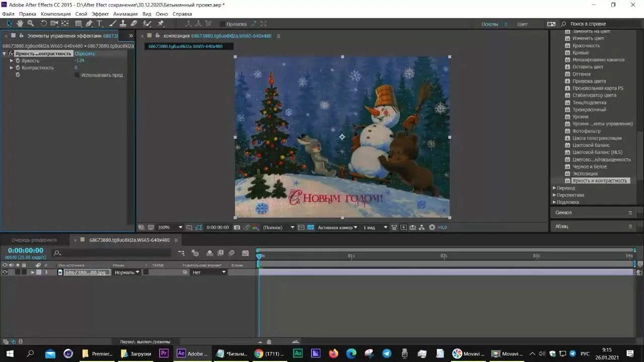Screen dimensions: 644x362
Task: Select the Brush tool
Action: tap(113, 23)
